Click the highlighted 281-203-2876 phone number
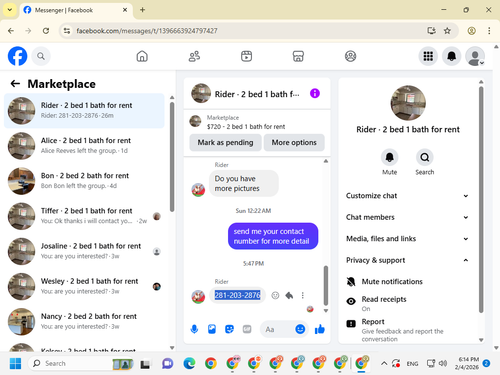This screenshot has width=500, height=375. pyautogui.click(x=237, y=295)
